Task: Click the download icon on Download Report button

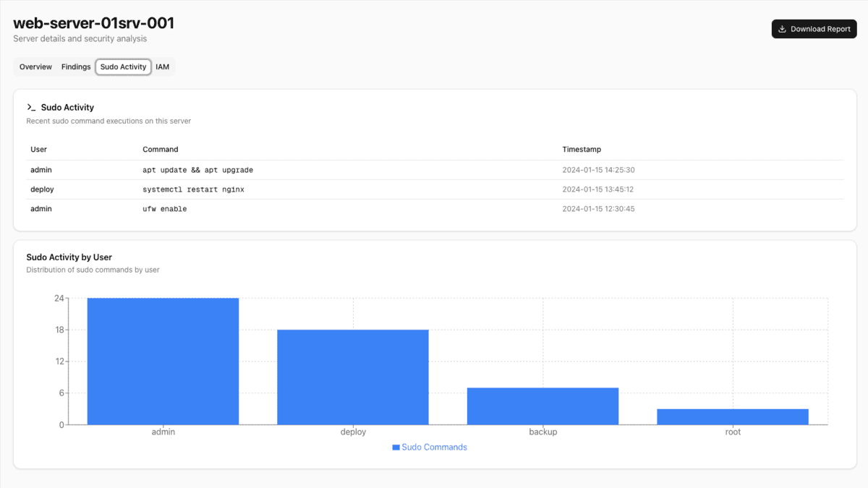Action: pos(783,29)
